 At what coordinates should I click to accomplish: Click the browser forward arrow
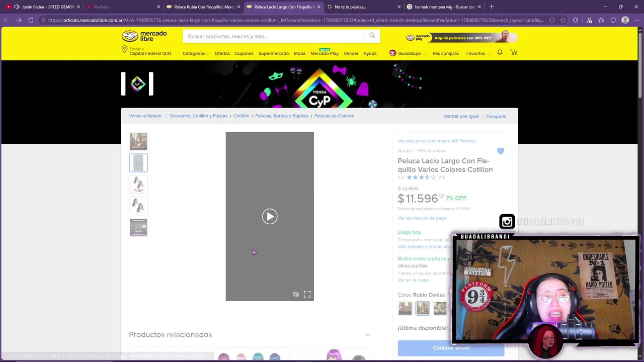(19, 20)
